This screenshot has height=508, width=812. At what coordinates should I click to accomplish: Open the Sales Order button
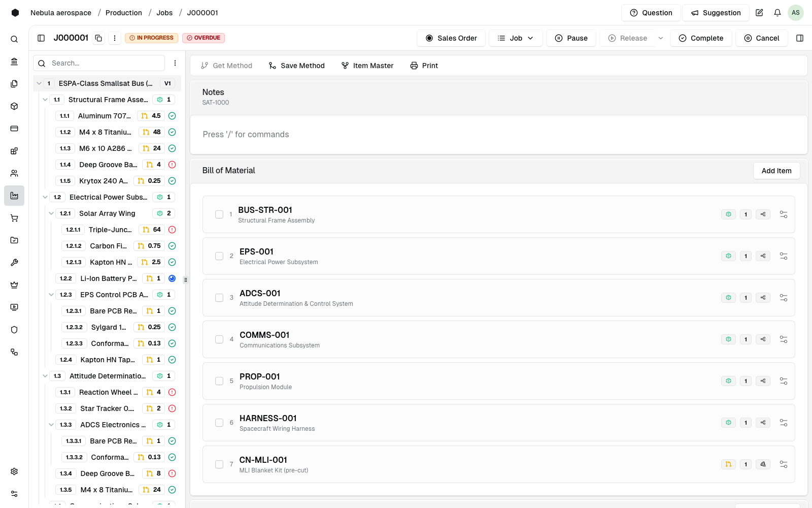(x=451, y=38)
